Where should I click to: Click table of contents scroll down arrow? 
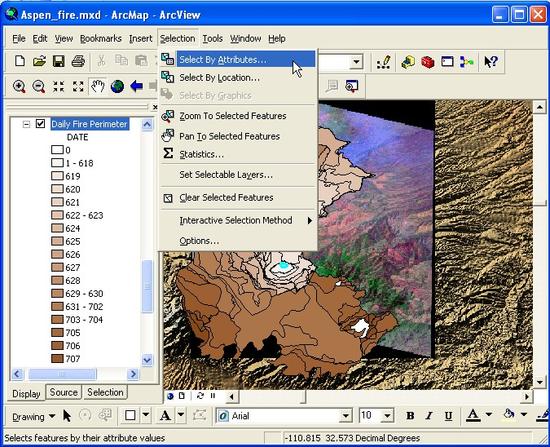point(147,360)
